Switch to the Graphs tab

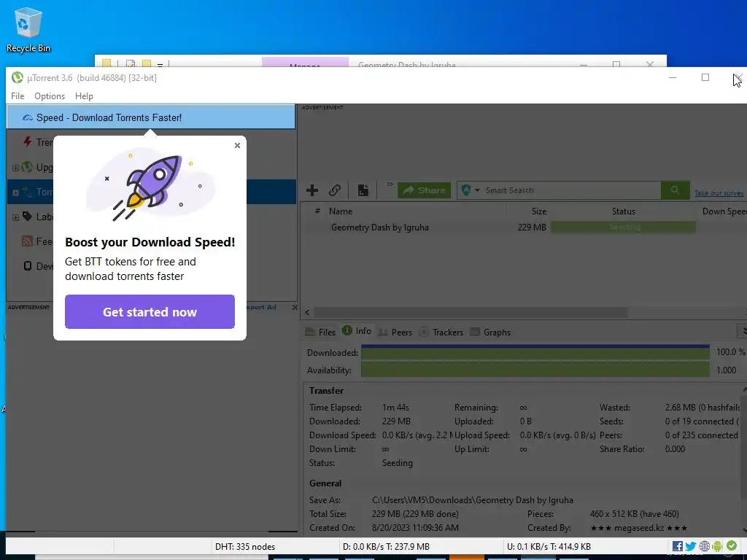[490, 332]
